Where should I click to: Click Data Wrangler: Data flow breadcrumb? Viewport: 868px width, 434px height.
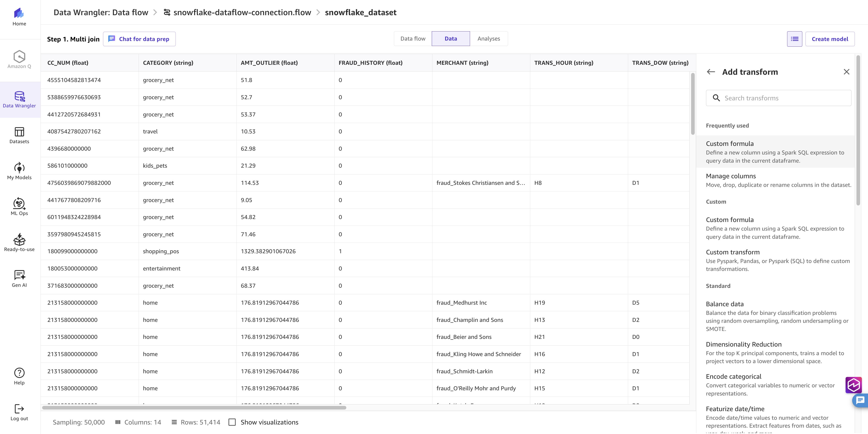(x=101, y=12)
